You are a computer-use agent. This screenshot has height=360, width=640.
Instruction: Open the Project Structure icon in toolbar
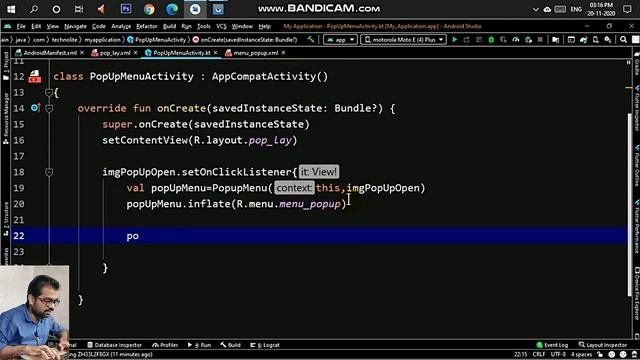point(556,40)
